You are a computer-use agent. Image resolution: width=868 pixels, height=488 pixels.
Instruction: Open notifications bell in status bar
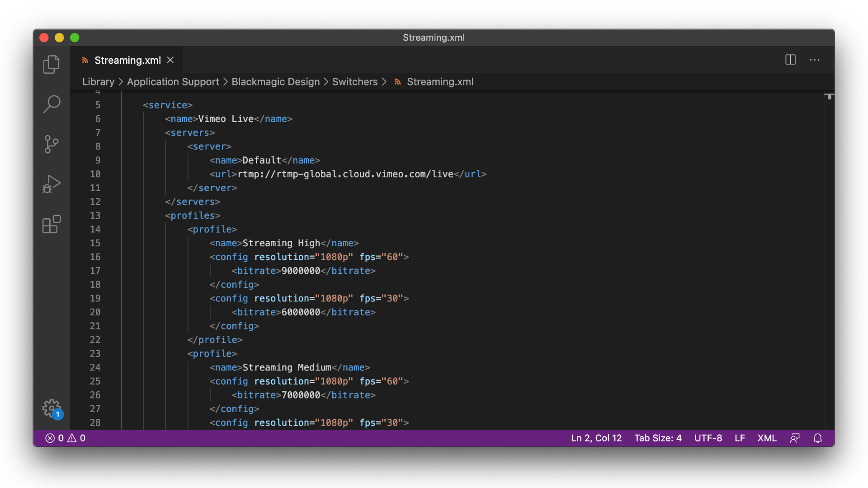tap(817, 438)
